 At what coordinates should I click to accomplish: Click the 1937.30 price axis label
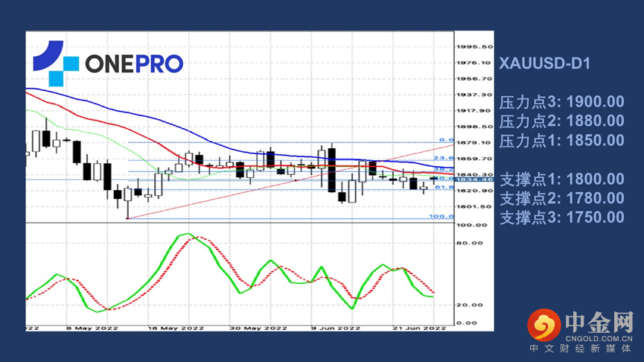click(474, 95)
